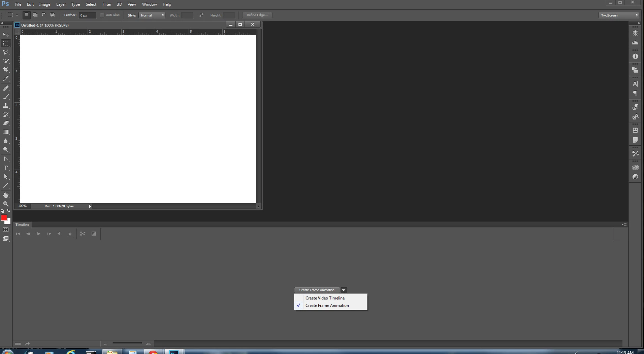Select the Line tool
644x354 pixels.
coord(6,185)
